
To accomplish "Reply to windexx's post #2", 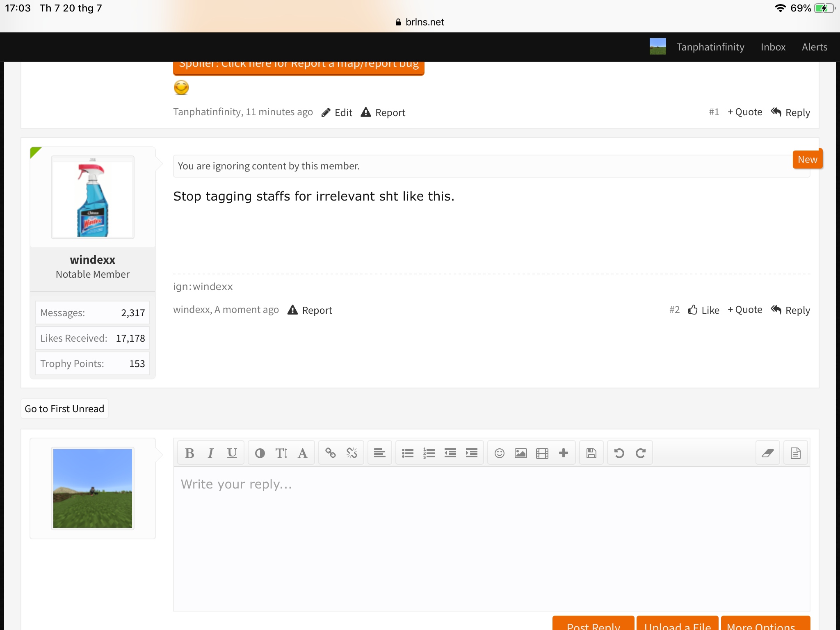I will pos(790,310).
